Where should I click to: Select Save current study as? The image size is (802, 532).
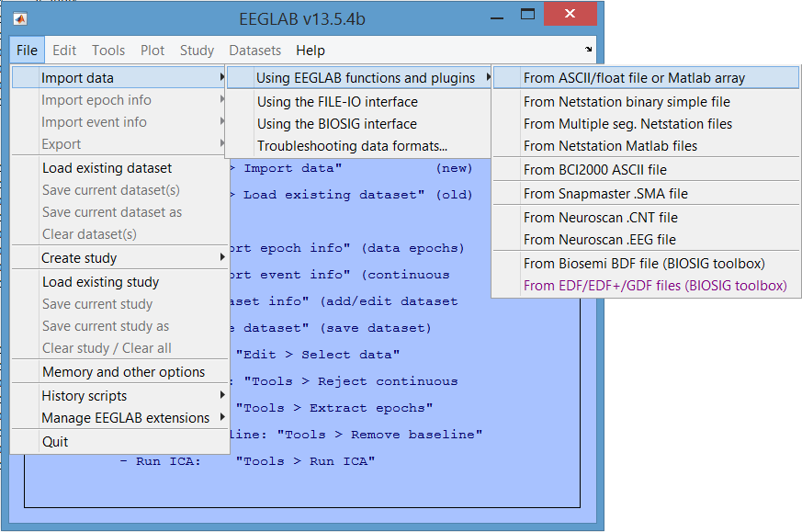119,326
